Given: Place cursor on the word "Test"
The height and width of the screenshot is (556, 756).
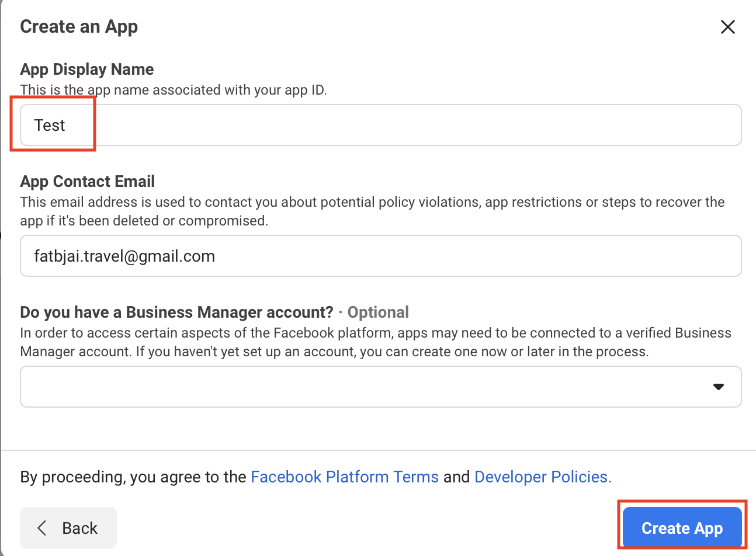Looking at the screenshot, I should pos(50,125).
